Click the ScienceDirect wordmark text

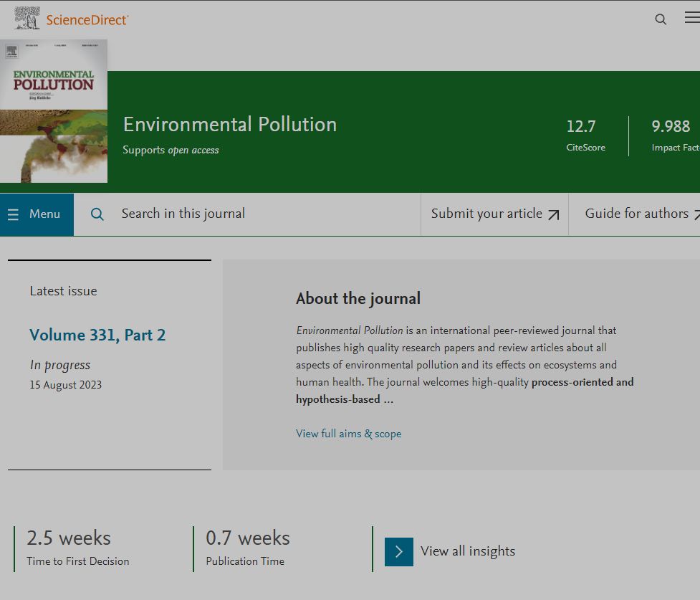coord(87,20)
